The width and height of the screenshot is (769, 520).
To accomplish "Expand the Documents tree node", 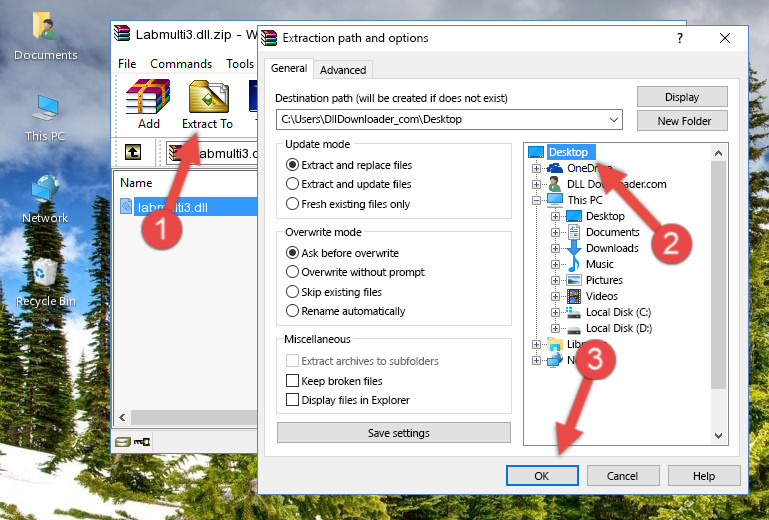I will pyautogui.click(x=555, y=232).
